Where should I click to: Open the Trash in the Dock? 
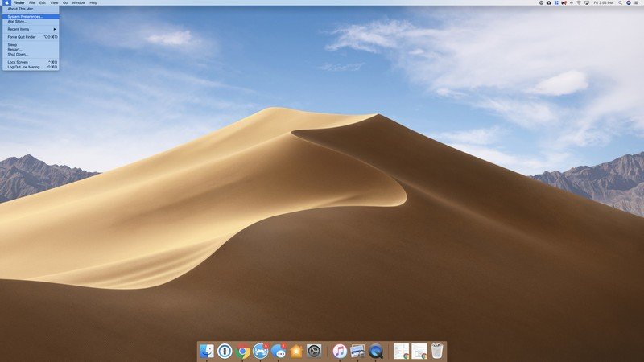[x=437, y=351]
